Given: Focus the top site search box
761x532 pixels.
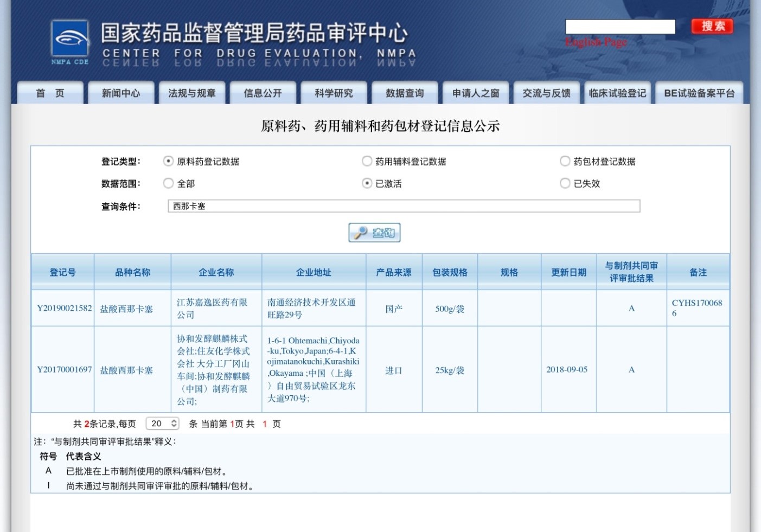Looking at the screenshot, I should (620, 27).
